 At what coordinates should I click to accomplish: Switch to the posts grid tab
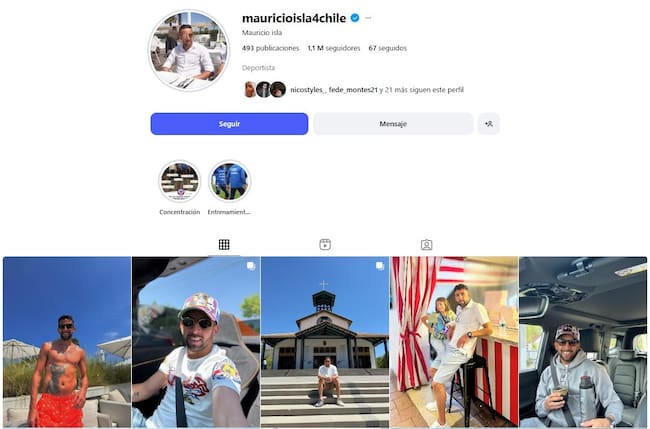224,245
